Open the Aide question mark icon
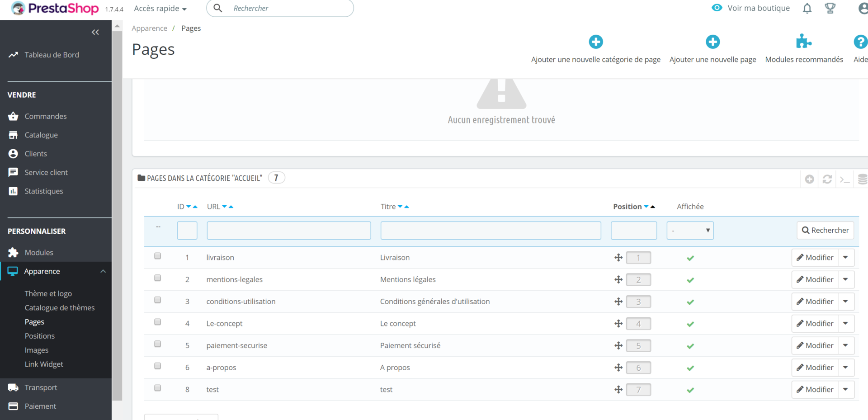Viewport: 868px width, 420px height. [x=860, y=42]
